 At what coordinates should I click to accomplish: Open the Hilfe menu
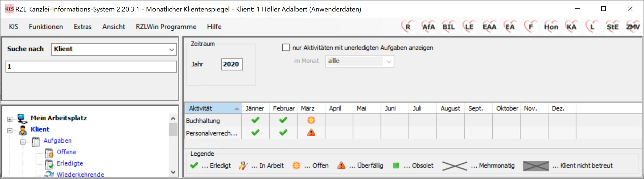(214, 26)
